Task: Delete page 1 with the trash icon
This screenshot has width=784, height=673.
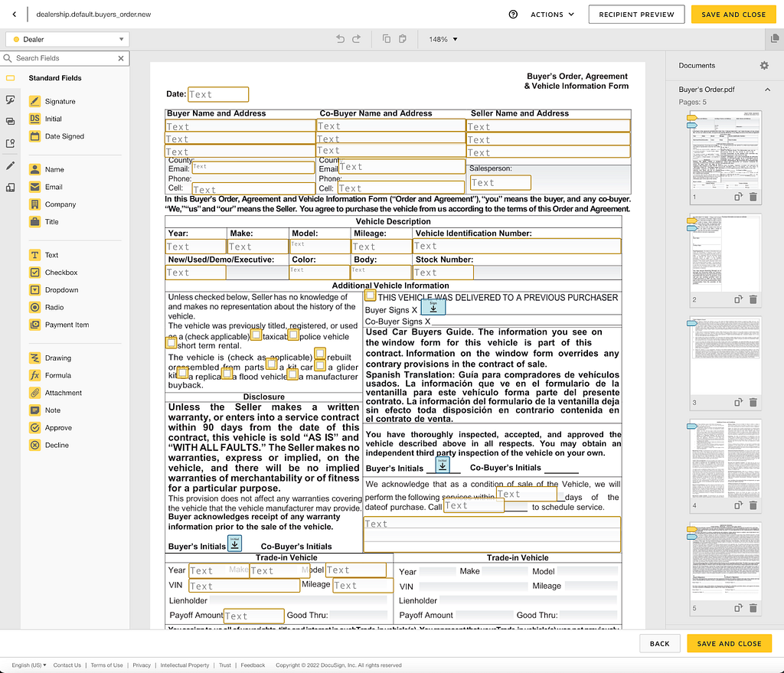Action: tap(753, 197)
